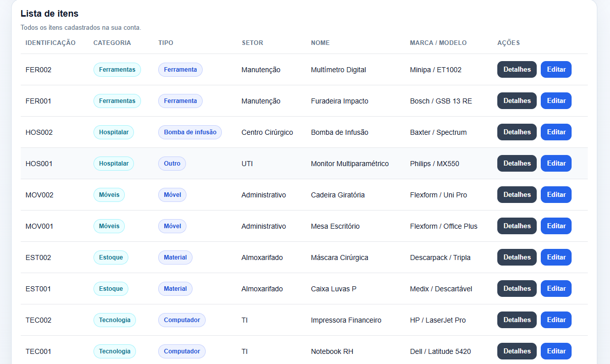
Task: Click the Bomba de infusão type badge
Action: tap(190, 132)
